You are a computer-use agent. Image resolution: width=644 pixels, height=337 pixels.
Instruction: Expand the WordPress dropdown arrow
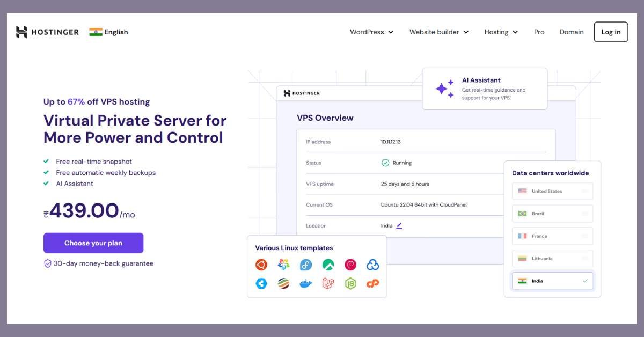click(x=391, y=32)
